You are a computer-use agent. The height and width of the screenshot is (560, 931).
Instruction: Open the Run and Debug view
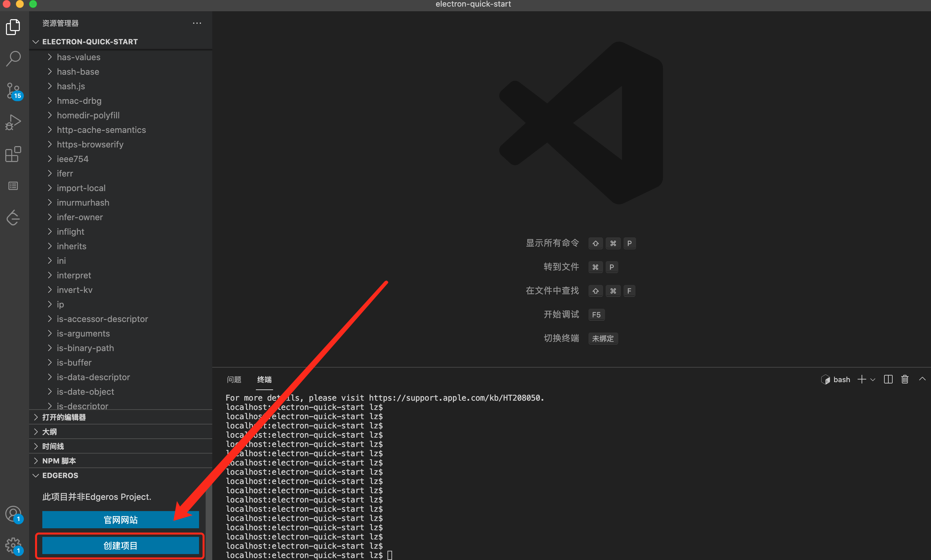click(13, 122)
